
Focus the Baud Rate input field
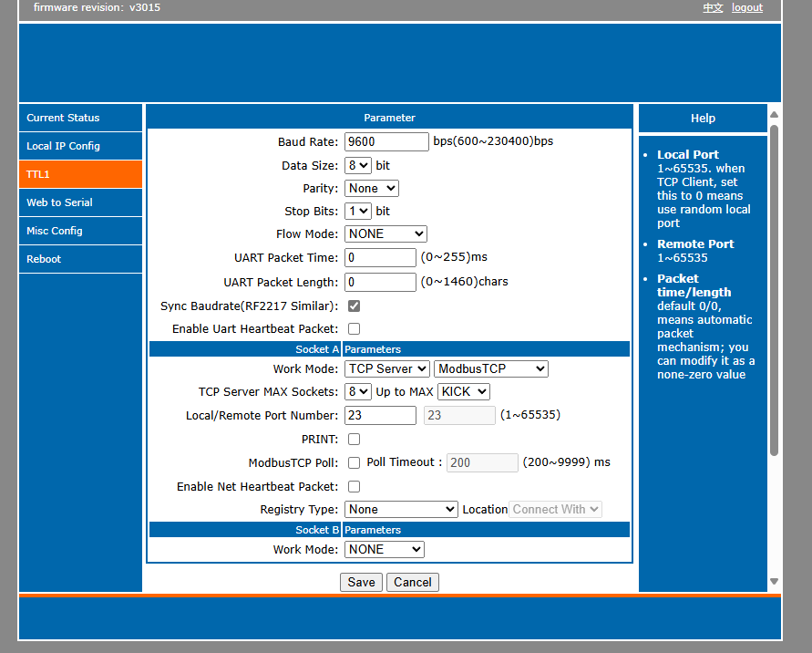(x=386, y=142)
